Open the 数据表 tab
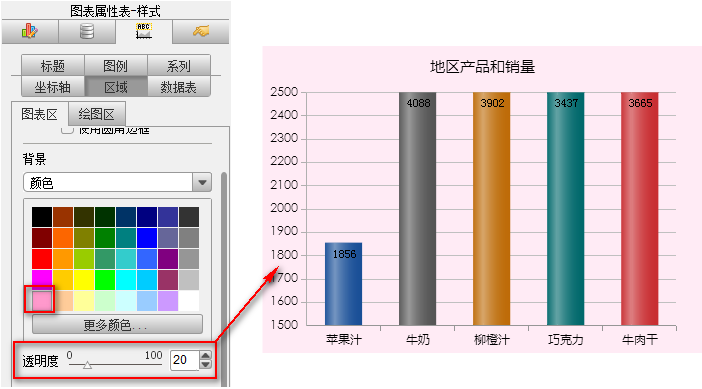 [x=179, y=87]
